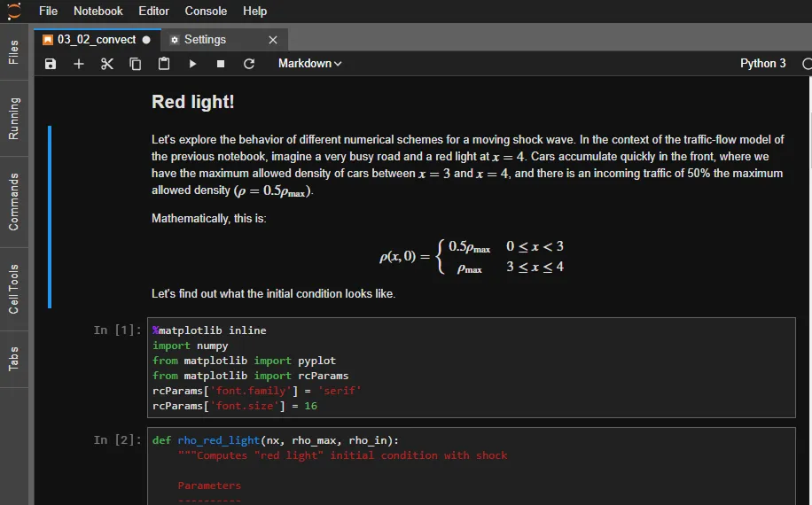The image size is (812, 505).
Task: Close the Settings tab
Action: [273, 40]
